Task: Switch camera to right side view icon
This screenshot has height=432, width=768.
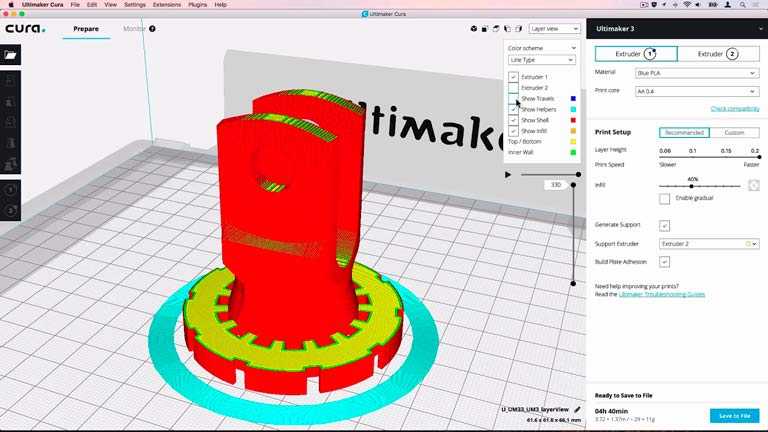Action: coord(519,29)
